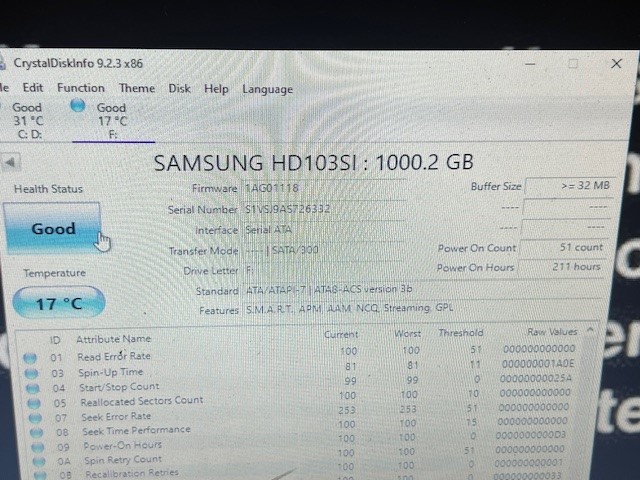The width and height of the screenshot is (640, 480).
Task: Minimize the CrystalDiskInfo window
Action: pos(530,64)
